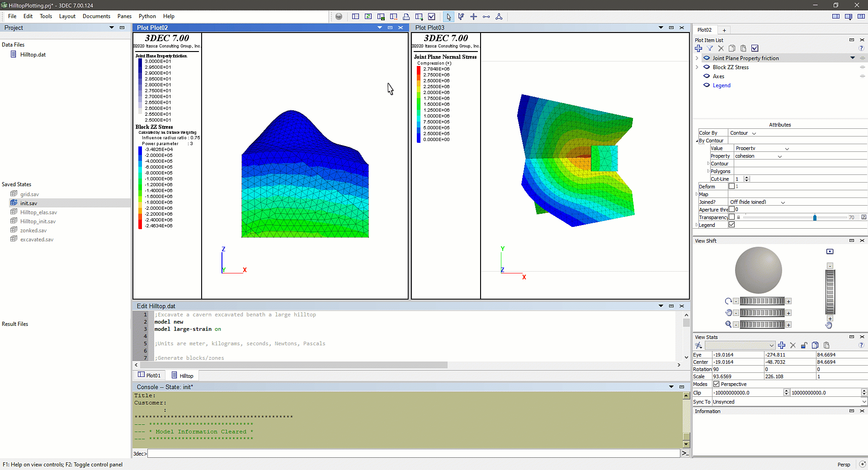Enable the Transparency checkbox
The height and width of the screenshot is (470, 868).
[731, 217]
